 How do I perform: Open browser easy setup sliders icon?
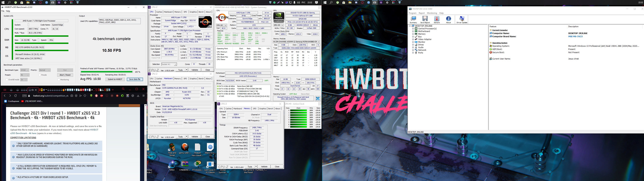[x=144, y=96]
